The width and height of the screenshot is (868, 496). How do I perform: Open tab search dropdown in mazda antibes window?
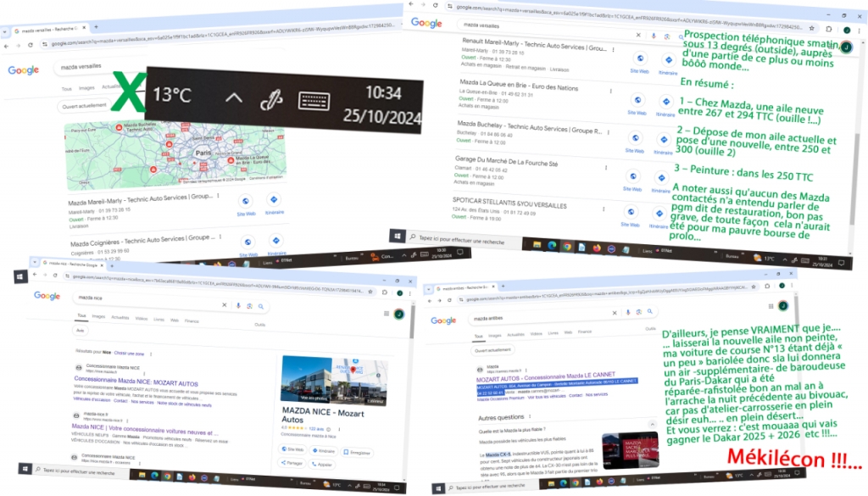tap(428, 289)
